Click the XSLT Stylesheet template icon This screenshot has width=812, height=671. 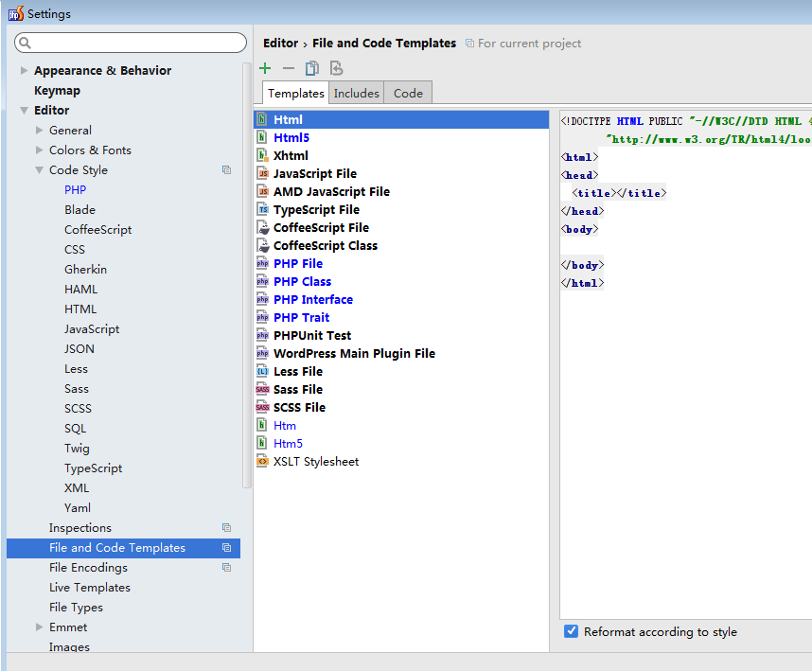[x=262, y=461]
